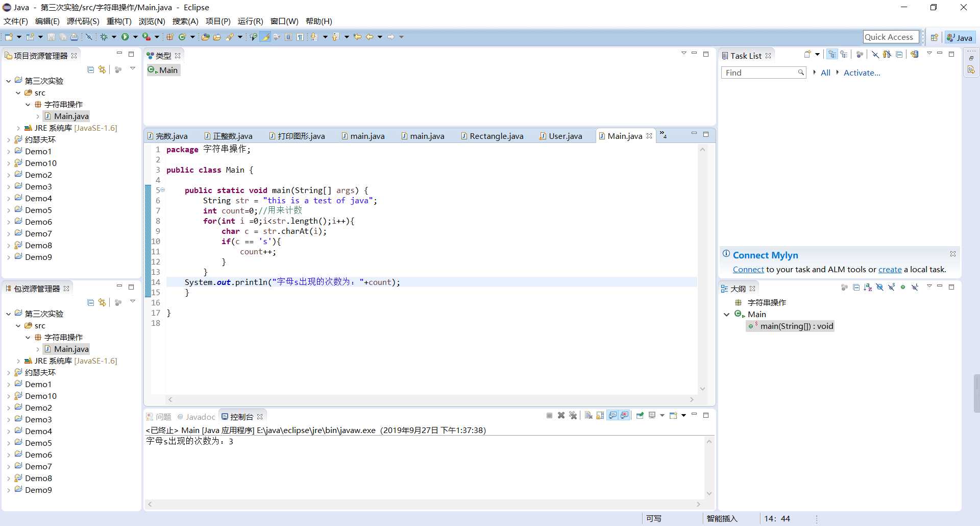Open the New wizard dropdown arrow
The width and height of the screenshot is (980, 526).
pos(19,37)
